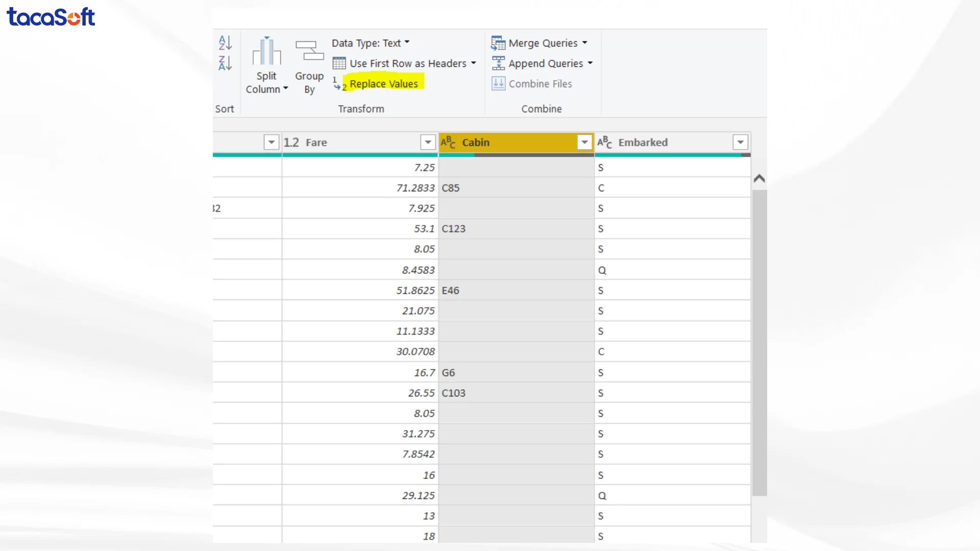The width and height of the screenshot is (980, 551).
Task: Click the Use First Row as Headers table icon
Action: coord(339,63)
